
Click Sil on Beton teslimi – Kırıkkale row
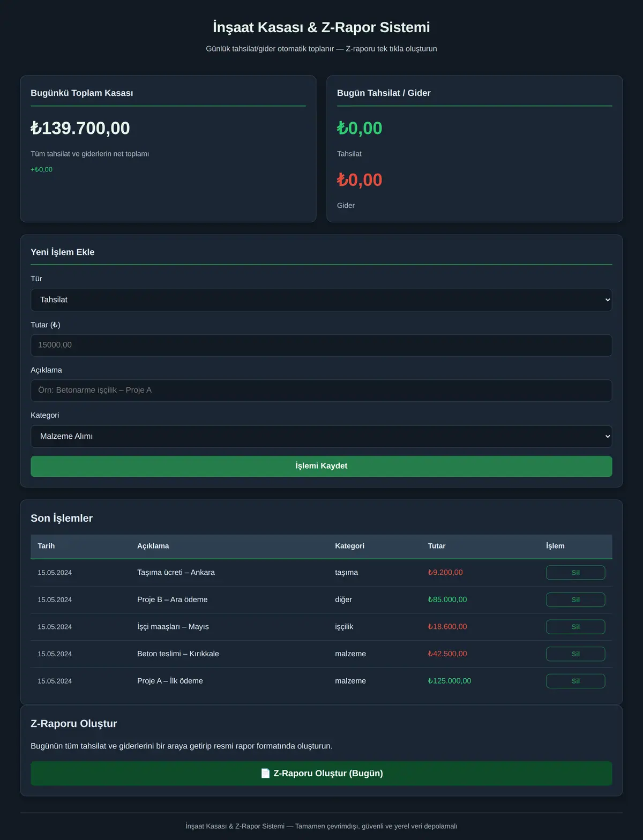click(575, 654)
